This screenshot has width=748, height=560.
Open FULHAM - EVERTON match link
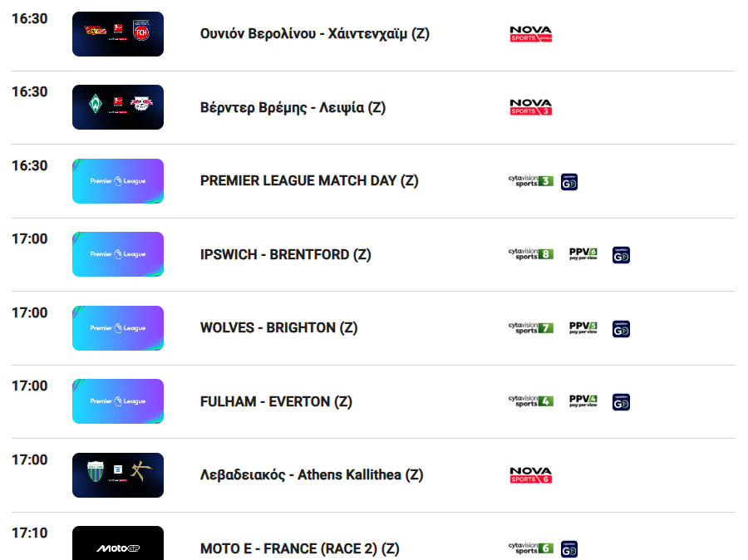coord(276,401)
